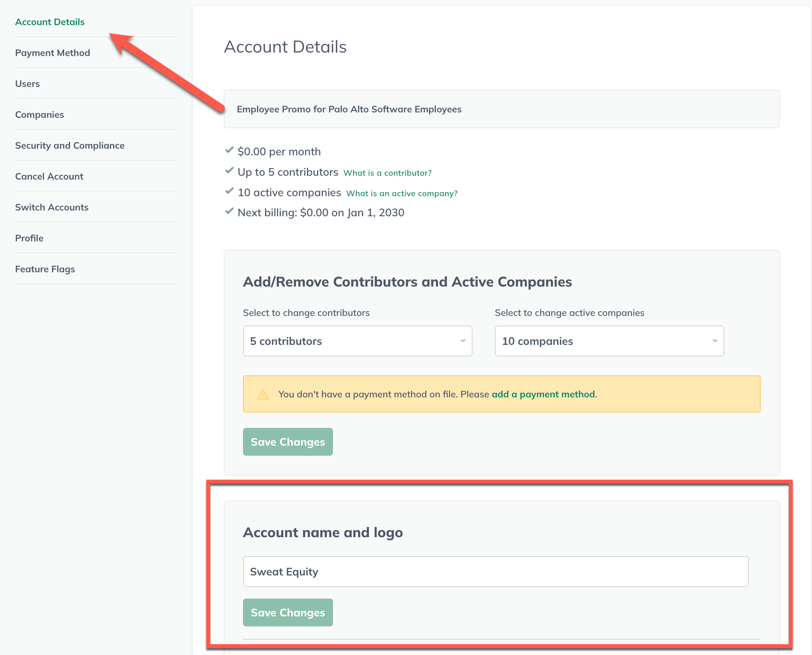812x655 pixels.
Task: Go to Switch Accounts
Action: tap(52, 207)
